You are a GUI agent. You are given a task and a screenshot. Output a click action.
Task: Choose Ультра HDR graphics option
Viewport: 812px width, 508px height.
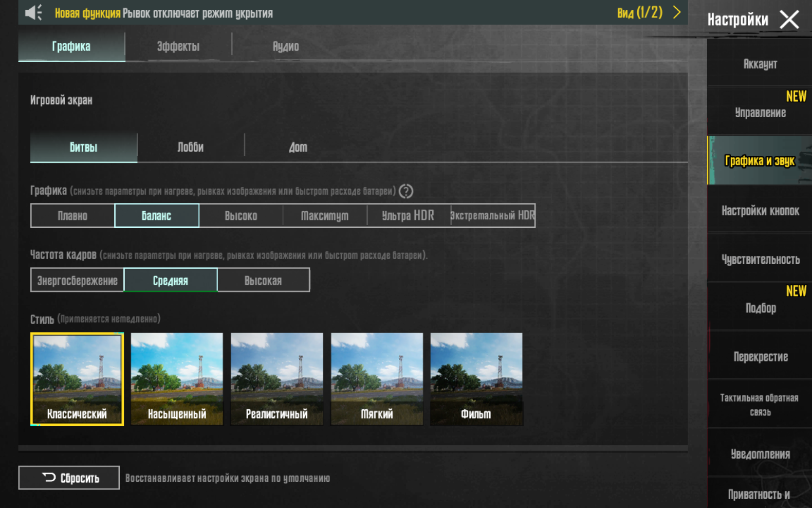coord(408,216)
